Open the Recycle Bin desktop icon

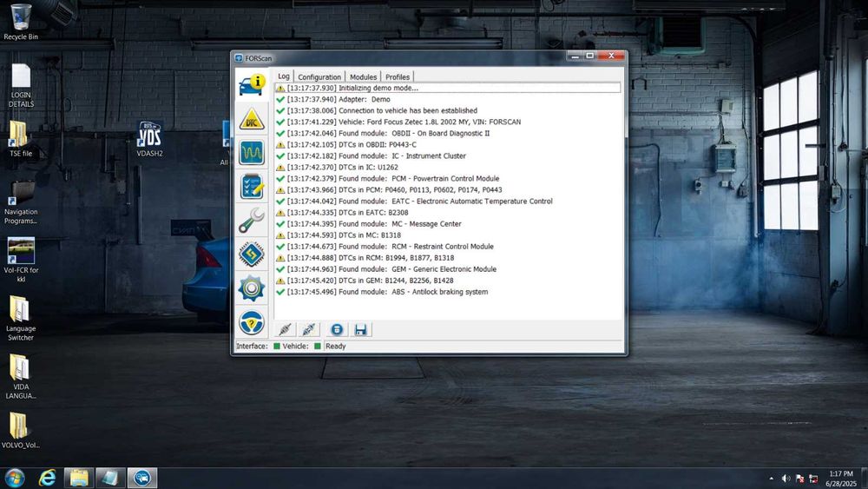tap(21, 23)
